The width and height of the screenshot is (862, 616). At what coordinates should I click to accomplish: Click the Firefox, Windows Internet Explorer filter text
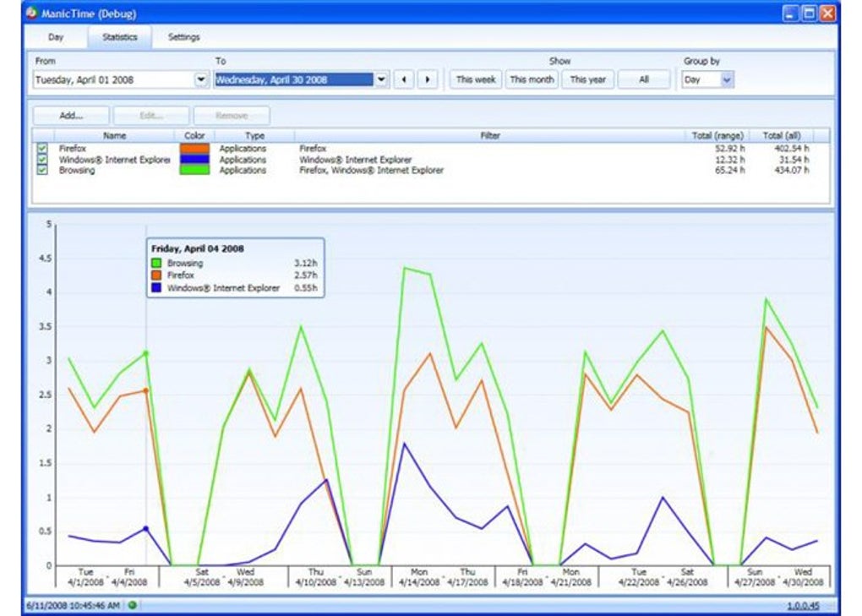(x=371, y=171)
